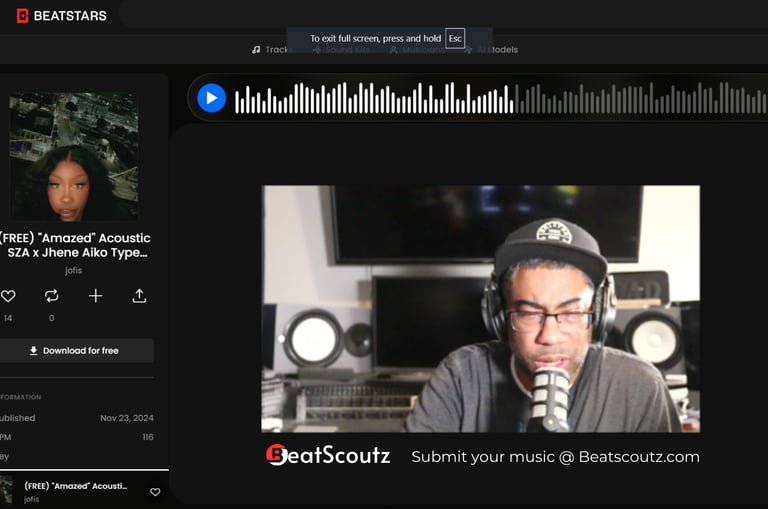Viewport: 768px width, 509px height.
Task: Click the BeatScoutz logo on the video overlay
Action: [x=328, y=455]
